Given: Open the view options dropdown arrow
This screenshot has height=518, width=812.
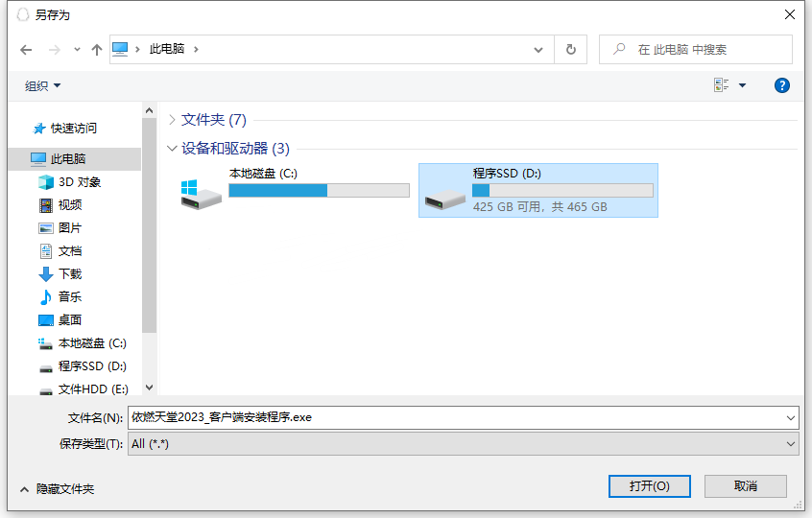Looking at the screenshot, I should point(742,85).
